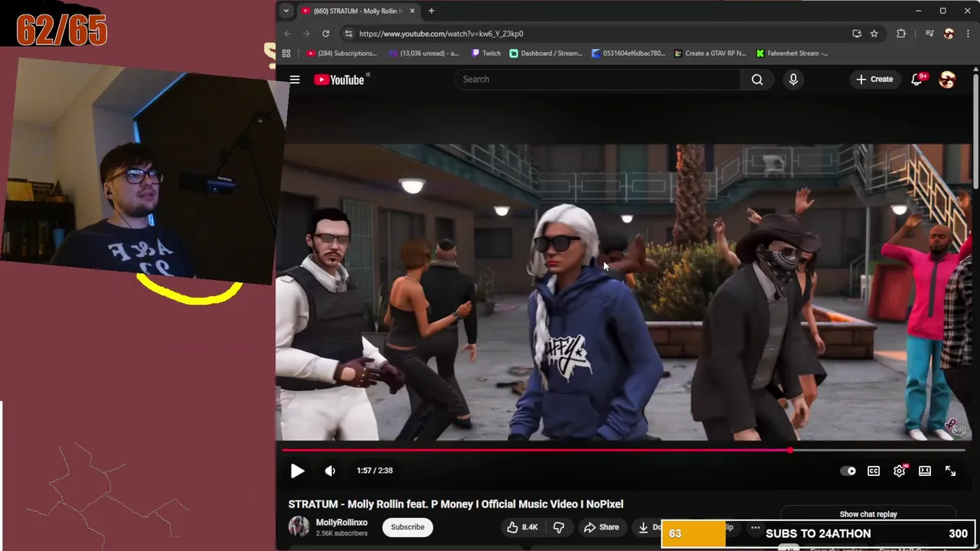This screenshot has height=551, width=980.
Task: Open the 13,036 unread bookmark
Action: (x=424, y=54)
